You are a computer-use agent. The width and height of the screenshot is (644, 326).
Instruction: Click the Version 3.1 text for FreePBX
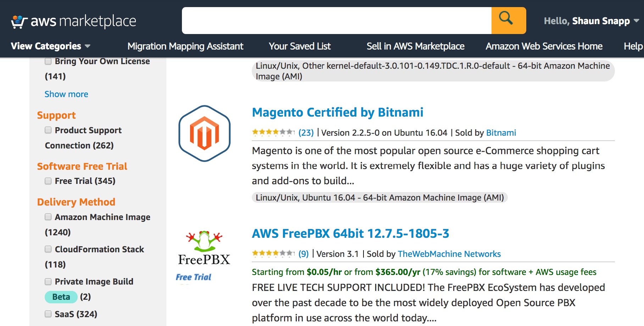tap(338, 254)
